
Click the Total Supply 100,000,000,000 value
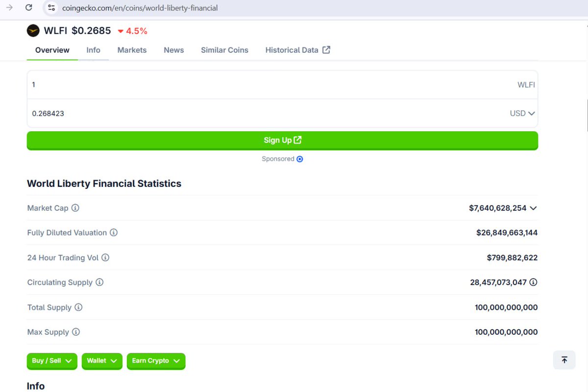click(x=506, y=307)
